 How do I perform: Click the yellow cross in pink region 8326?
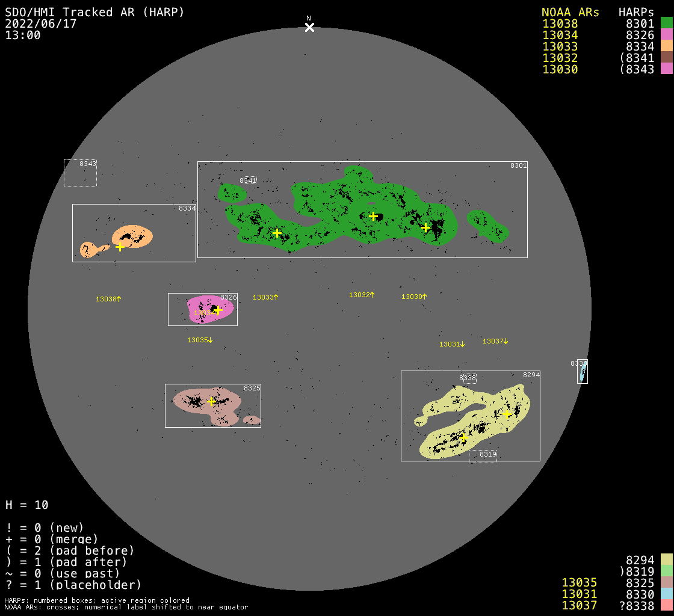point(218,310)
